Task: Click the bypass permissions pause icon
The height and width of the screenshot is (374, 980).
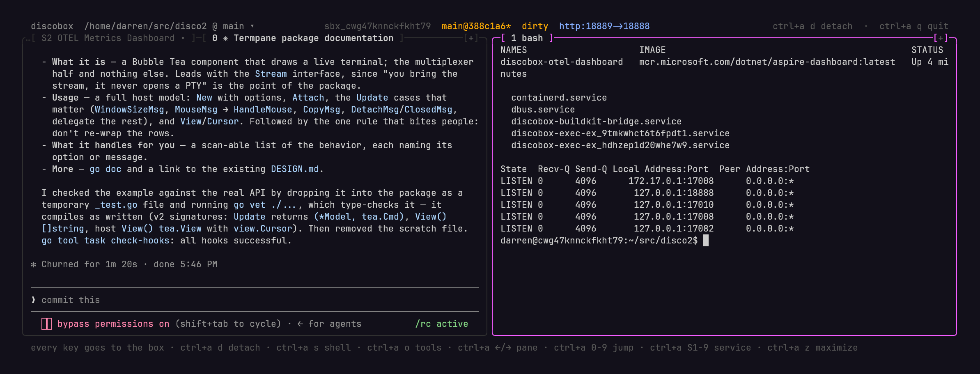Action: point(47,324)
